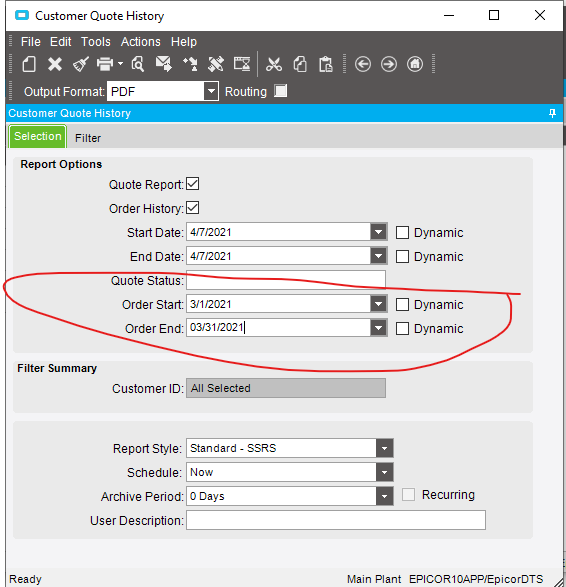The height and width of the screenshot is (587, 566).
Task: Expand the Report Style dropdown
Action: [384, 448]
